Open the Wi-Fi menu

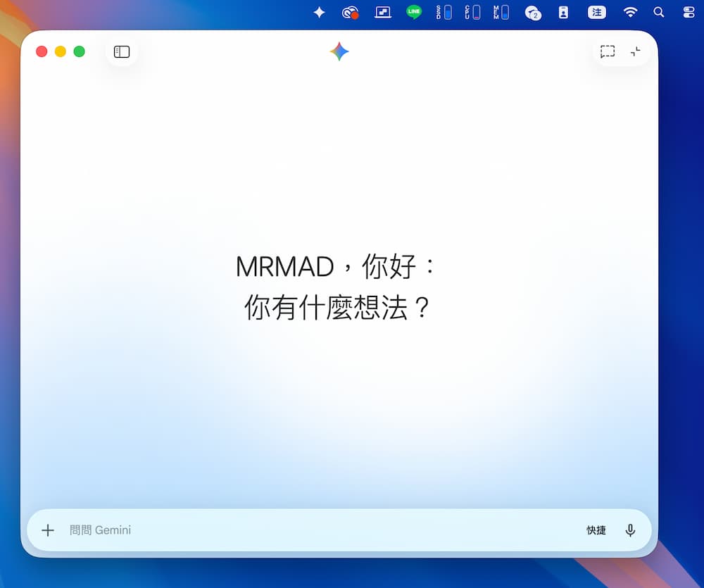click(630, 12)
